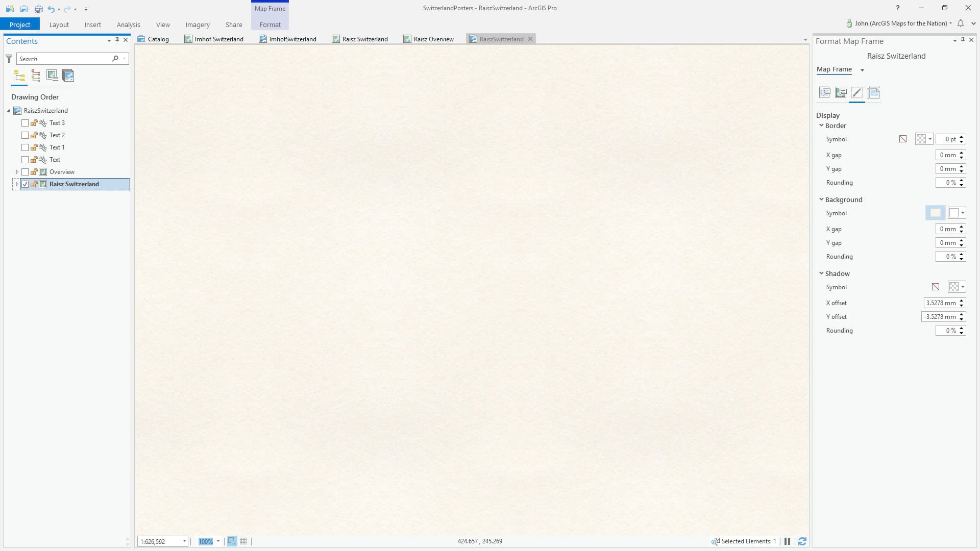980x551 pixels.
Task: Open the Map Frame dropdown arrow
Action: click(862, 70)
